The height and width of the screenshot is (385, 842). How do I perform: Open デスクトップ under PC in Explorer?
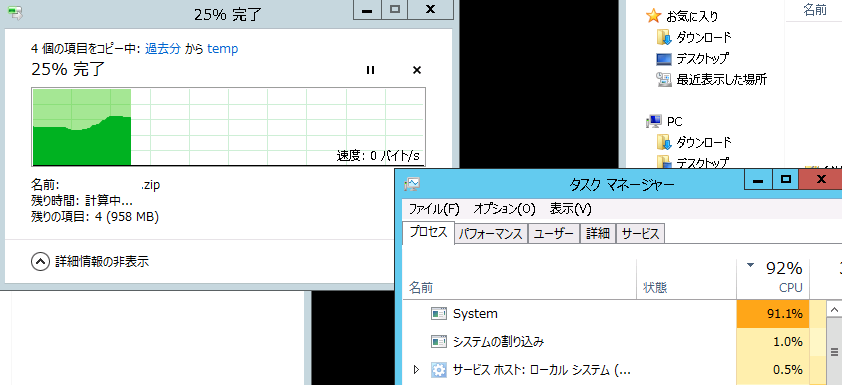(702, 162)
